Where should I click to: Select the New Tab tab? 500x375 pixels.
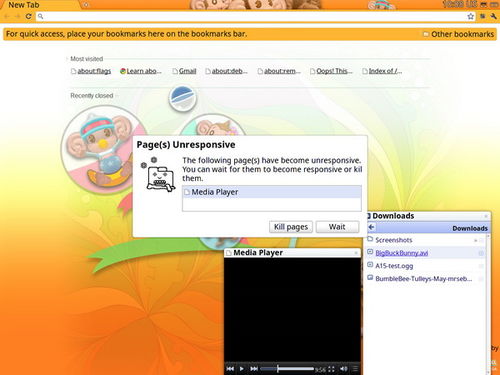click(24, 5)
